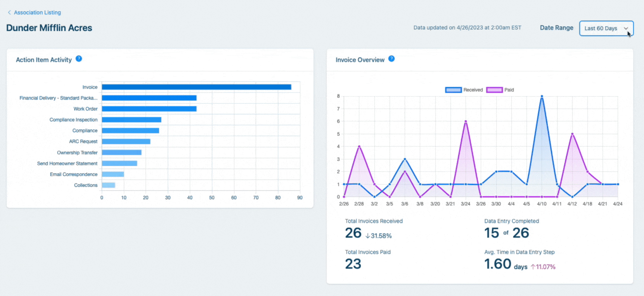The height and width of the screenshot is (296, 644).
Task: Click the ARC Request bar
Action: (126, 141)
